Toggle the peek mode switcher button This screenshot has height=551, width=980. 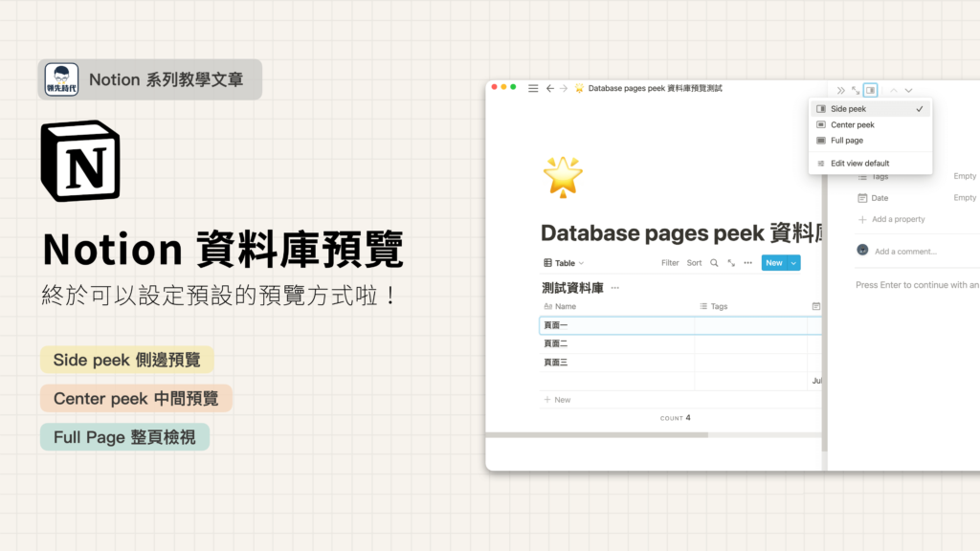click(x=870, y=90)
